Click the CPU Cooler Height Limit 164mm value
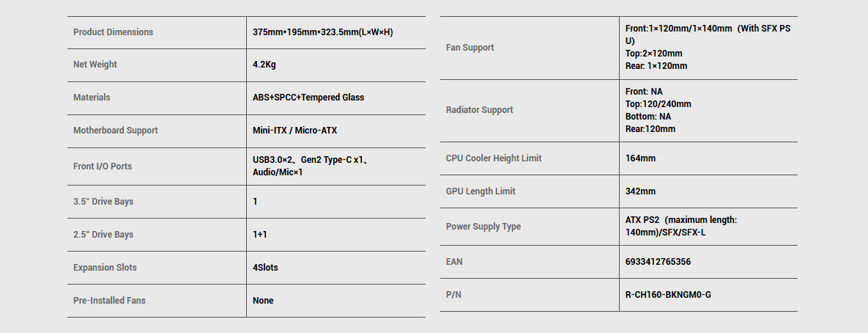 coord(640,158)
